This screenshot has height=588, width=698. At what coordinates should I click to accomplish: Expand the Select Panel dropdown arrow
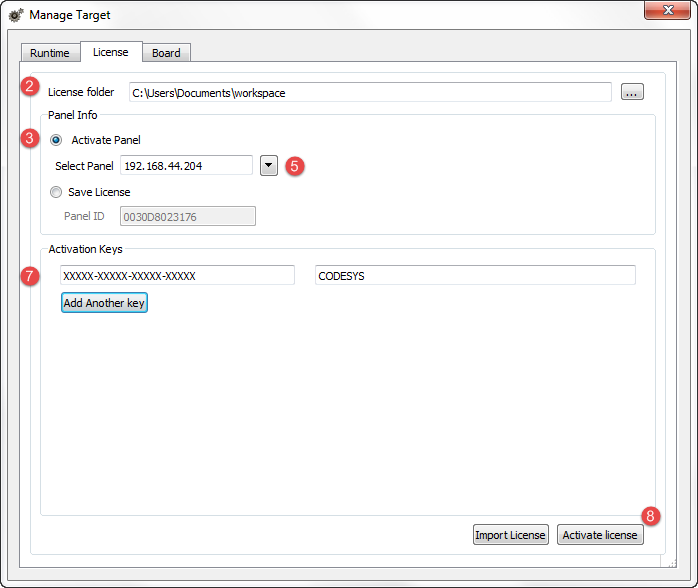pos(268,166)
